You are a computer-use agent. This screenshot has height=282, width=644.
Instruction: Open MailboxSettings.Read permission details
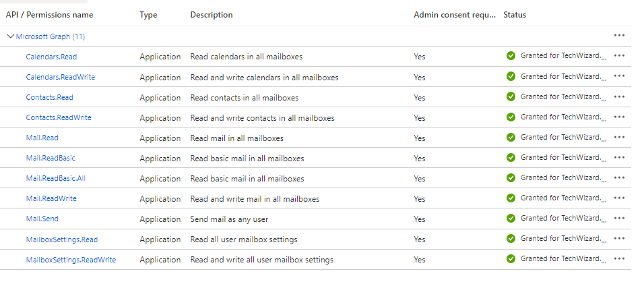(61, 239)
